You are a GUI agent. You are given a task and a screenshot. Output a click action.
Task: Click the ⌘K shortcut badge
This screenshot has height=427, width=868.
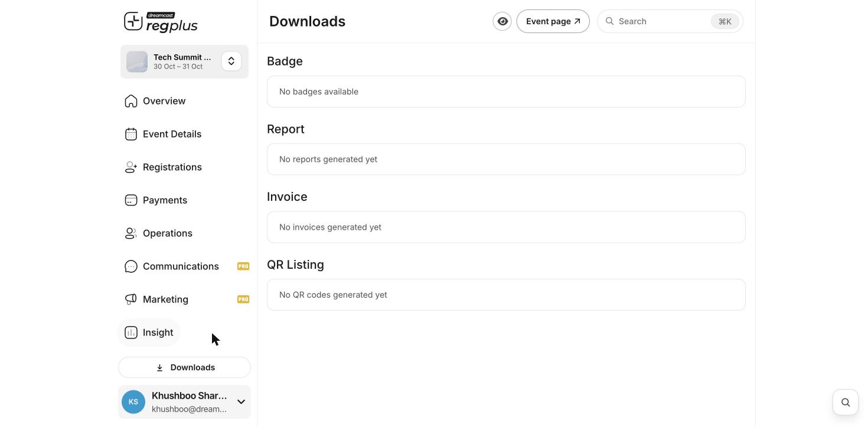[x=725, y=21]
